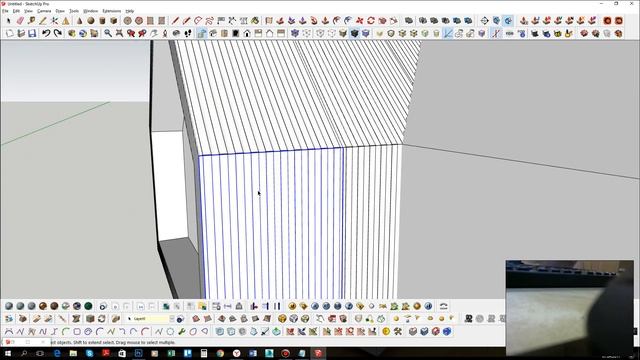Open the Help menu
This screenshot has height=360, width=640.
point(130,11)
